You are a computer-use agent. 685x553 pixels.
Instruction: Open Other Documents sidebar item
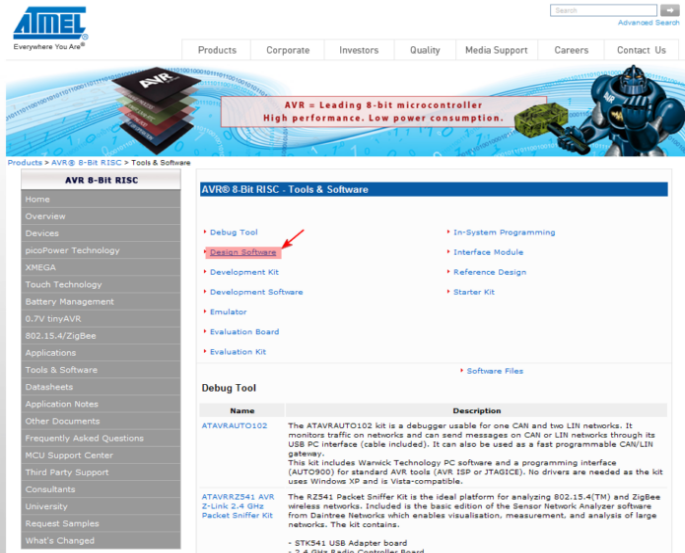100,421
